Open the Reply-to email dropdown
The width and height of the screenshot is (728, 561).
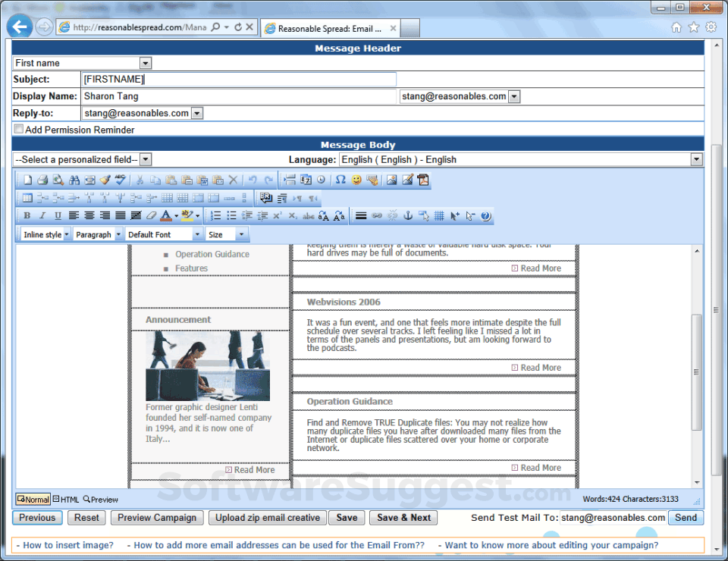coord(197,113)
